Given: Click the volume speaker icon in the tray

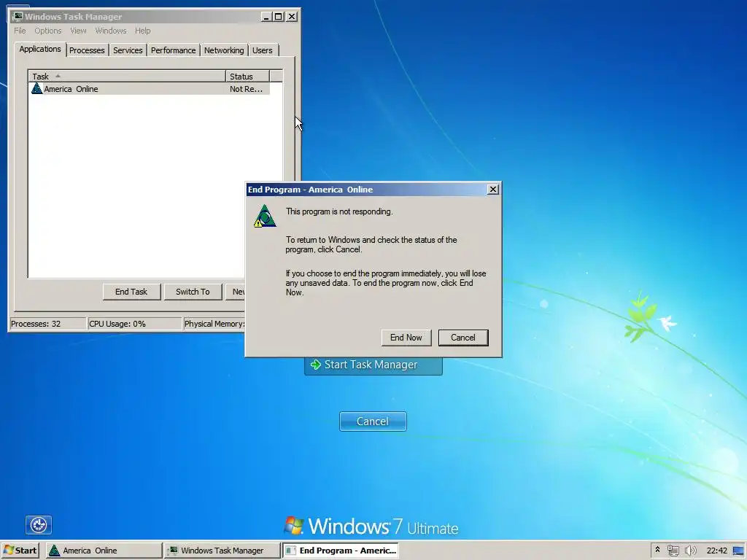Looking at the screenshot, I should pyautogui.click(x=690, y=551).
